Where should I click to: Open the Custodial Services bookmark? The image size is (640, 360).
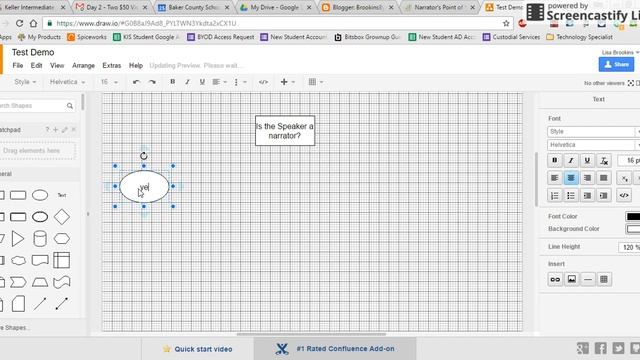[x=511, y=37]
